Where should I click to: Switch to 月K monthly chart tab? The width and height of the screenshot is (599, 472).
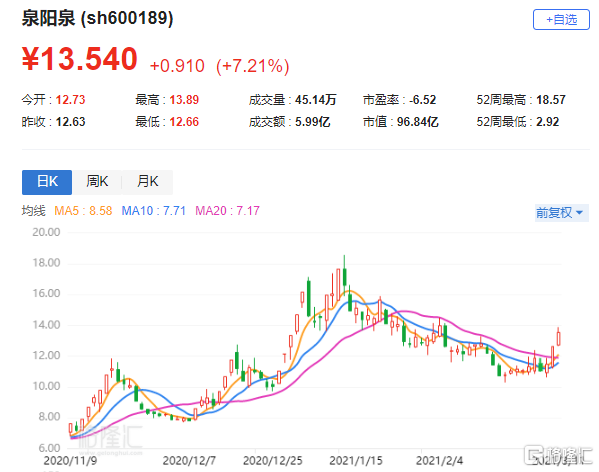pos(147,182)
